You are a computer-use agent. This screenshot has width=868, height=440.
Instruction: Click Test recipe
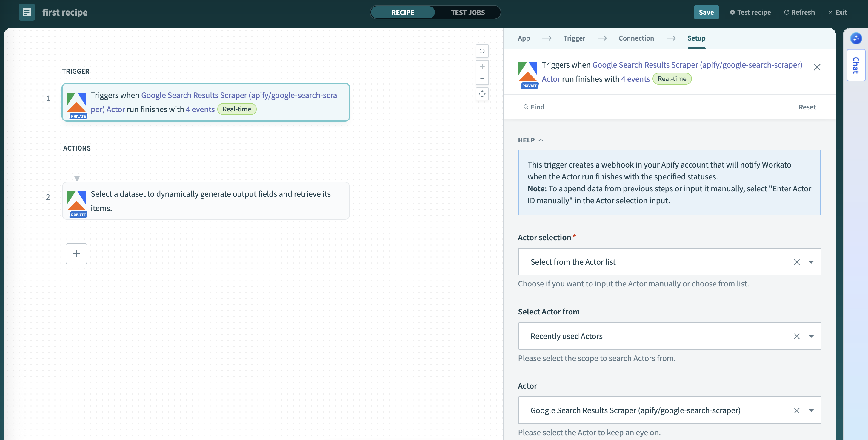coord(750,12)
